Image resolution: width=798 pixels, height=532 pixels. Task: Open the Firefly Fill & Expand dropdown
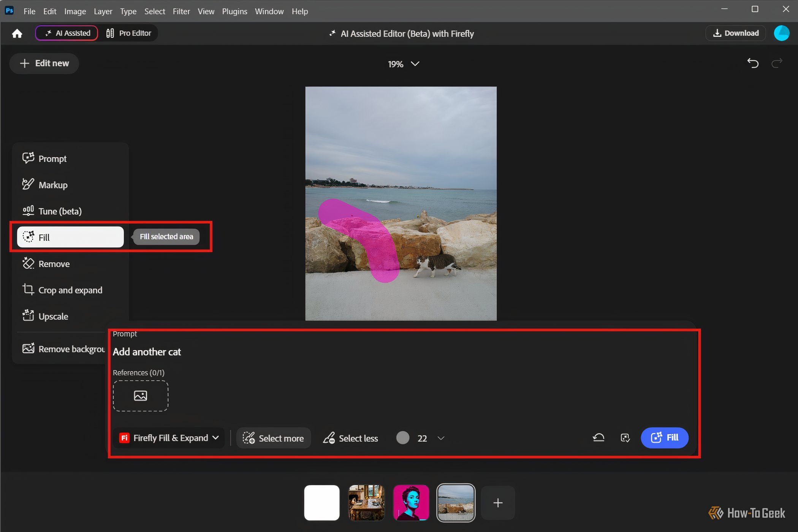[x=169, y=438]
